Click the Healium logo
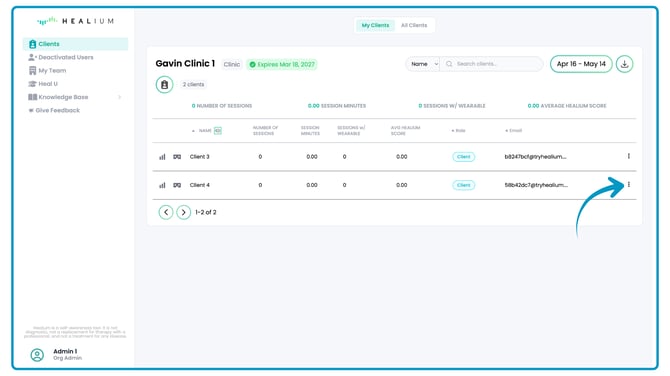The height and width of the screenshot is (376, 670). coord(75,21)
